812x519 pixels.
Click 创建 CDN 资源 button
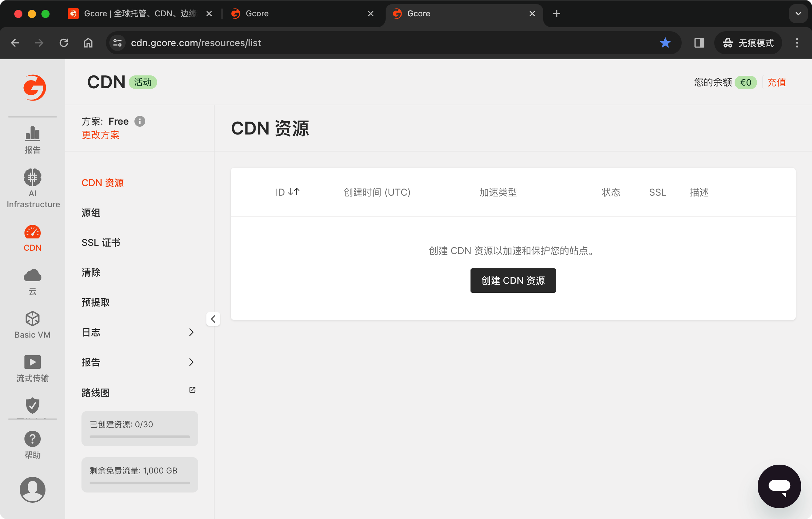pos(513,281)
